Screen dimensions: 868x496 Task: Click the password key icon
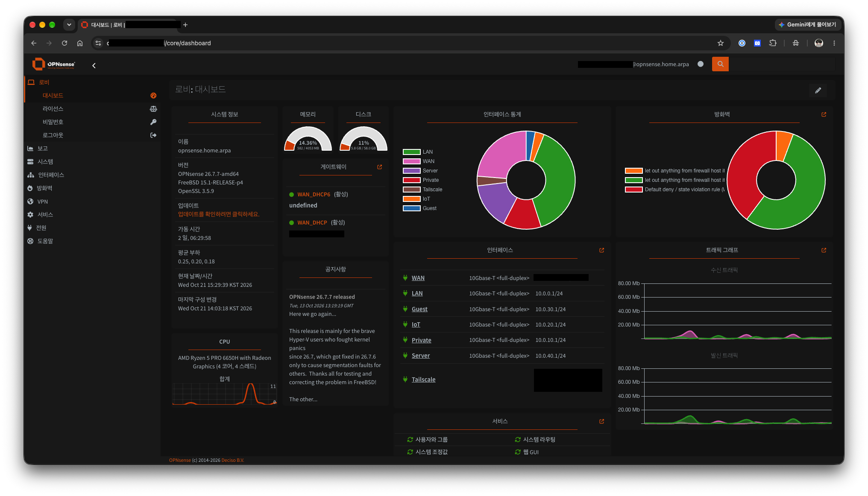tap(153, 122)
